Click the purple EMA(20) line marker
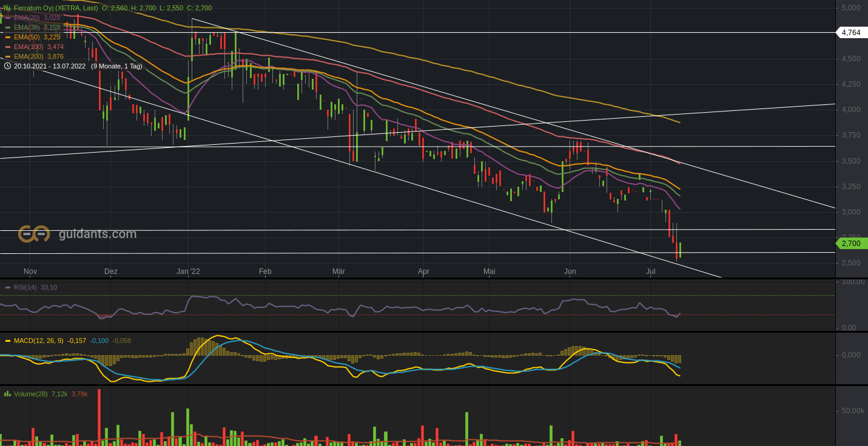 click(x=8, y=18)
